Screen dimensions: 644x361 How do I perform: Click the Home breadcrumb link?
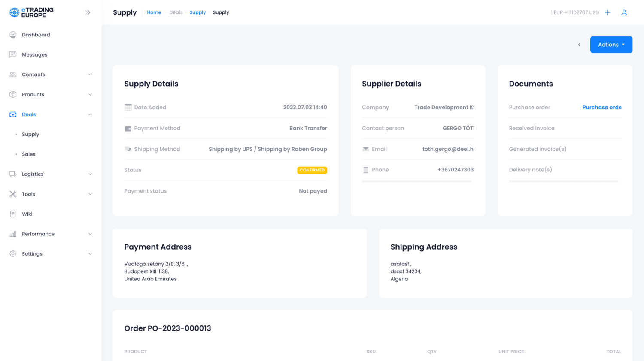point(154,12)
